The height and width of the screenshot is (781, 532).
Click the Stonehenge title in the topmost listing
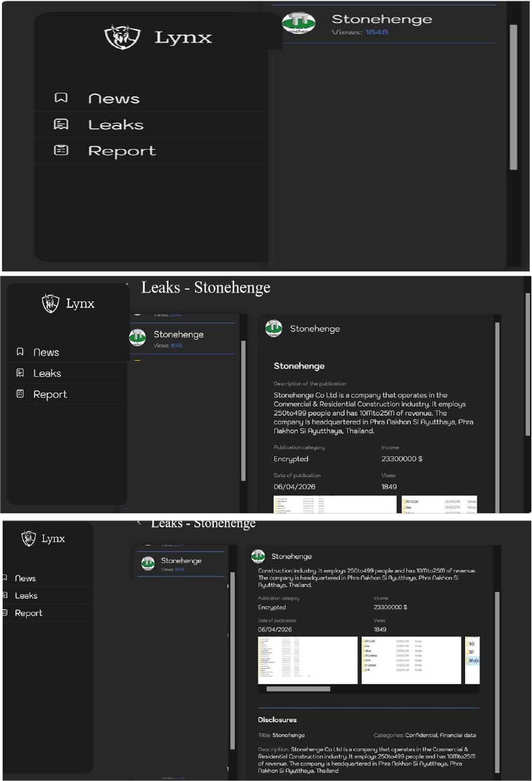click(x=381, y=19)
